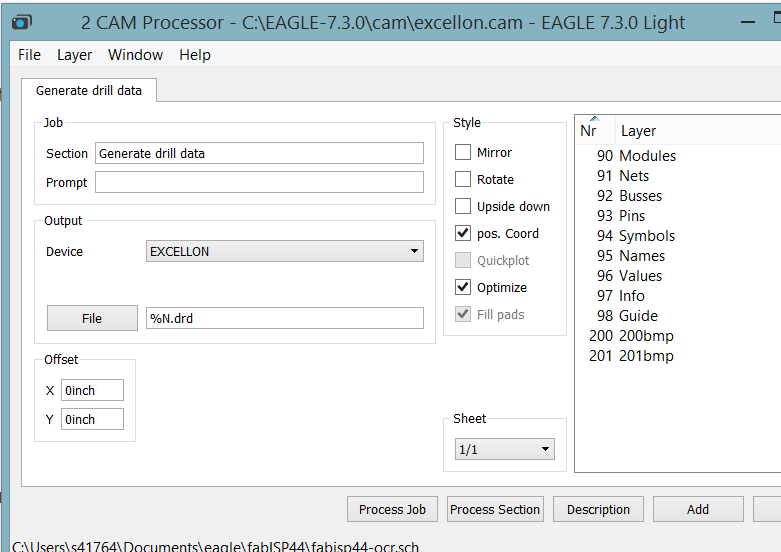Click the output file field %N.drd
Image resolution: width=781 pixels, height=552 pixels.
click(x=285, y=318)
